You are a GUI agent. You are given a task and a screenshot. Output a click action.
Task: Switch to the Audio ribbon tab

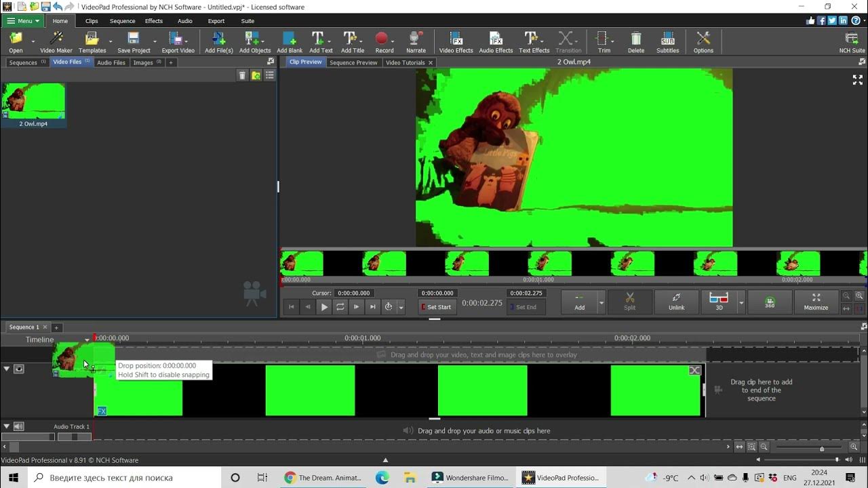pos(185,21)
